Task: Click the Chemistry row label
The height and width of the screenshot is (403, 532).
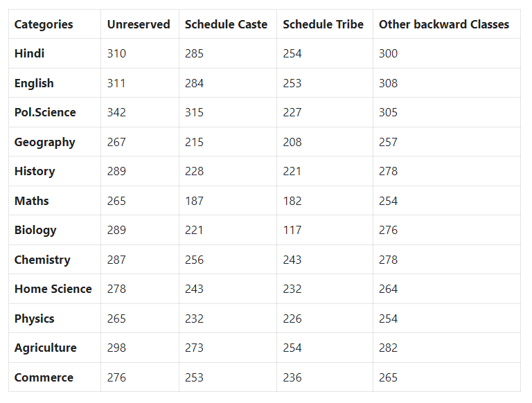Action: [x=42, y=260]
